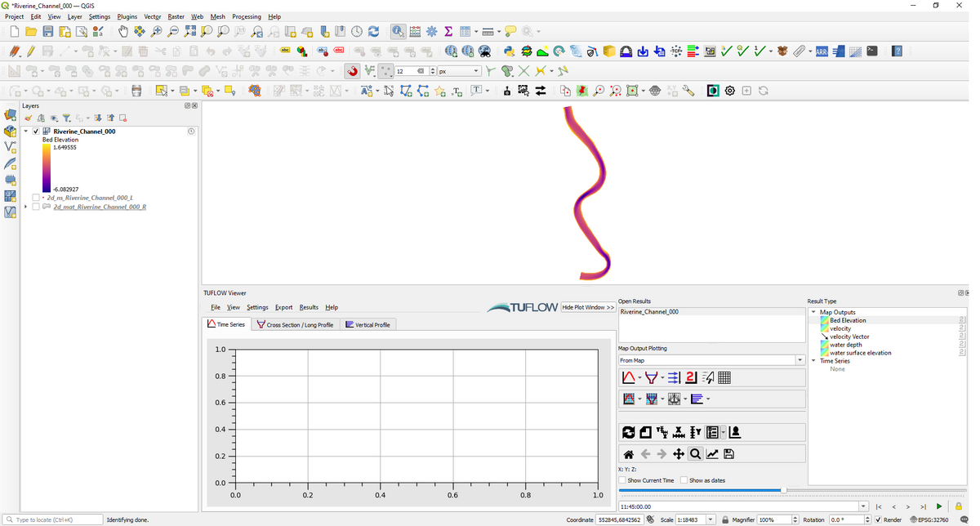Uncheck the Riverine_Channel_000 layer visibility
The image size is (980, 526).
pos(36,131)
